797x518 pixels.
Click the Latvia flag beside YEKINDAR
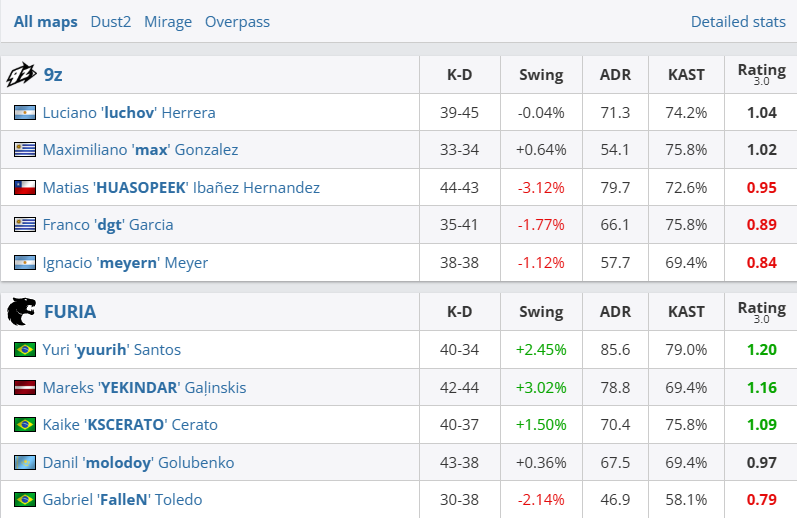(25, 387)
